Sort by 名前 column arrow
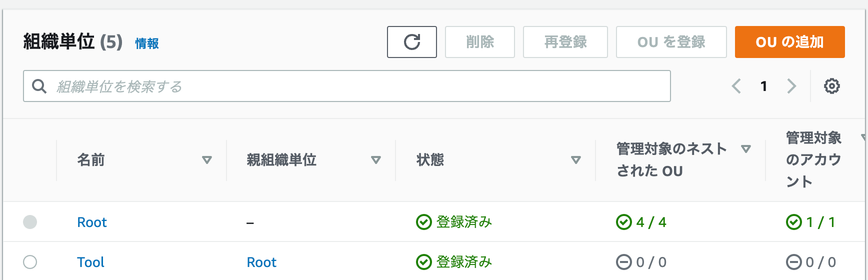 pyautogui.click(x=206, y=160)
